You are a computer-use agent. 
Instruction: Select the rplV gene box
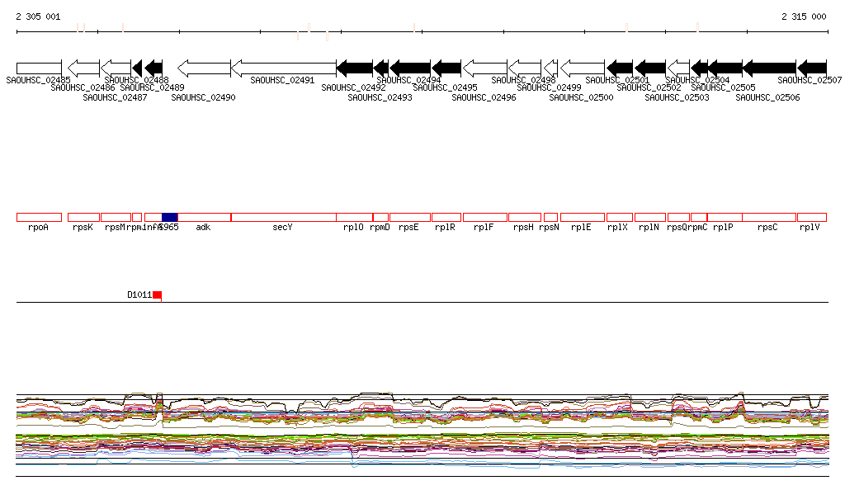(811, 217)
